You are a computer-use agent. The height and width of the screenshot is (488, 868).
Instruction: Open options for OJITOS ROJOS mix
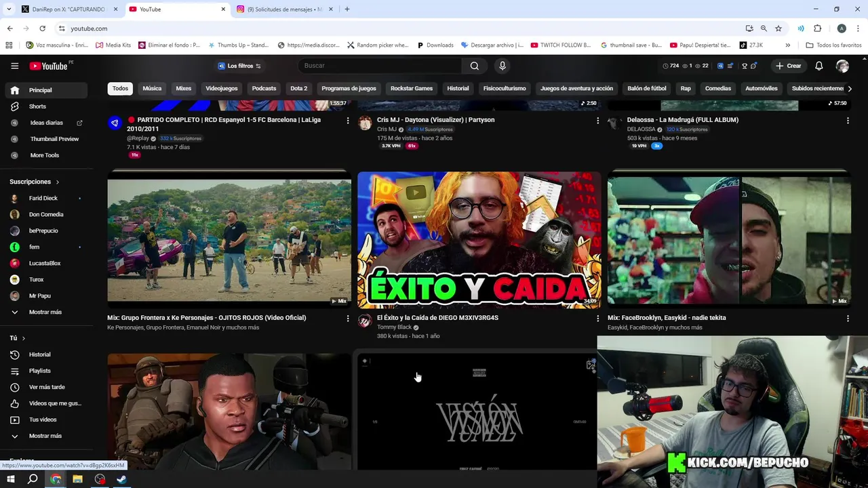coord(348,319)
